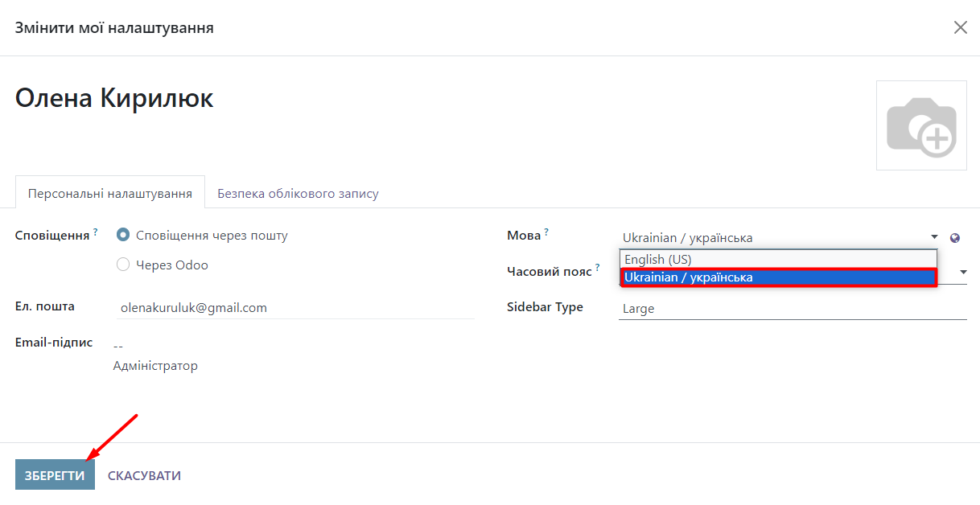Open the Персональні налаштування tab
Viewport: 980px width, 505px height.
tap(110, 194)
